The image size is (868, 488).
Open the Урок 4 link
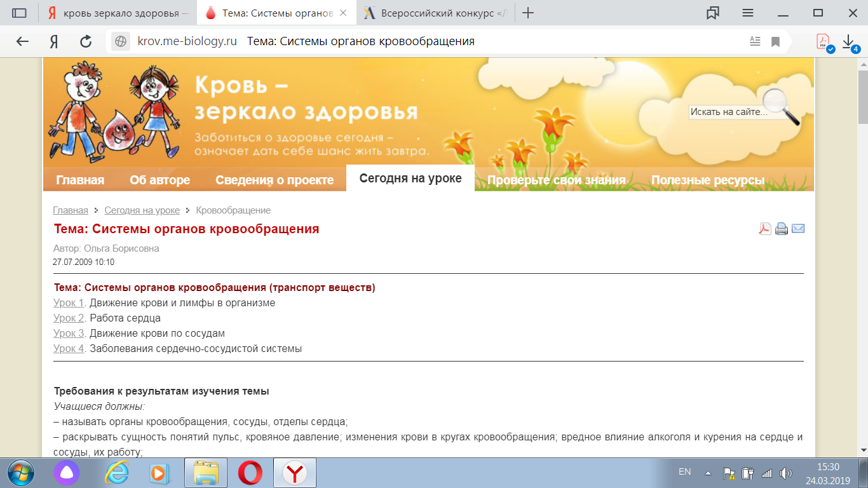pos(69,349)
